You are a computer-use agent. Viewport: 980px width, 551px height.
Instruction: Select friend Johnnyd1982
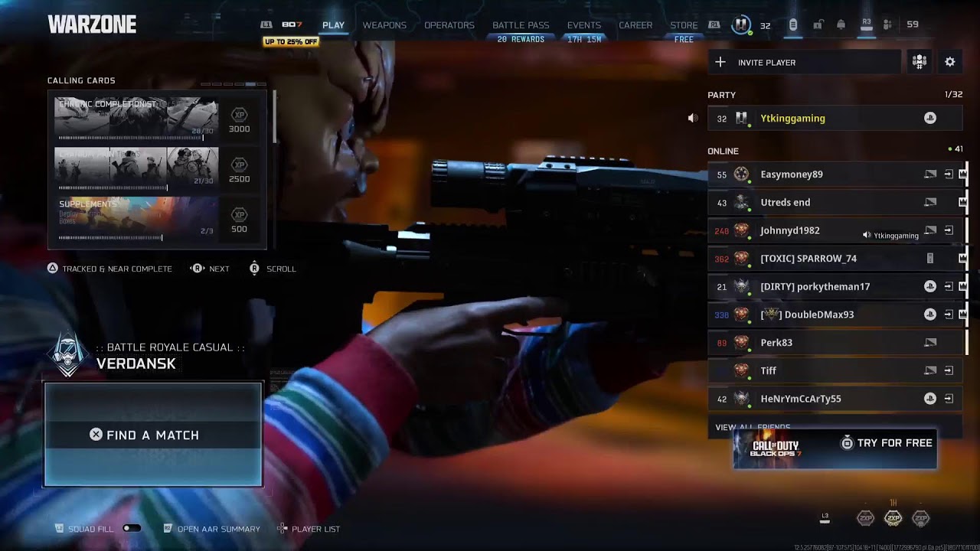pyautogui.click(x=834, y=230)
